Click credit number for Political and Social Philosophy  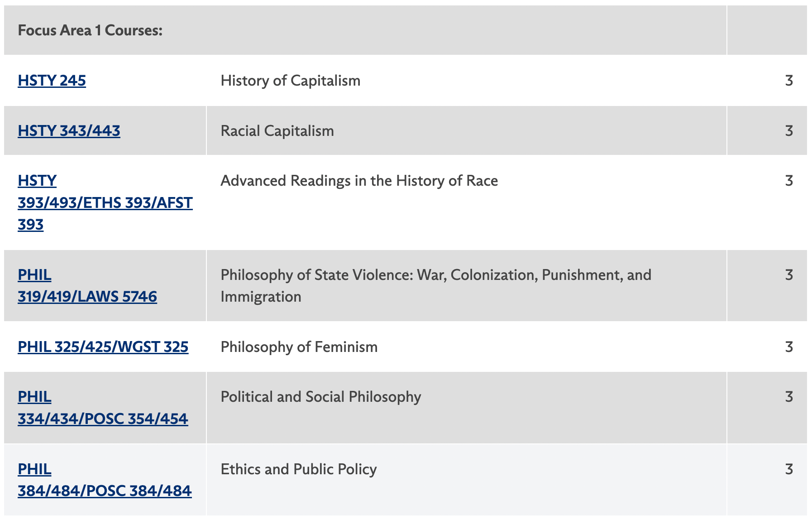click(789, 397)
